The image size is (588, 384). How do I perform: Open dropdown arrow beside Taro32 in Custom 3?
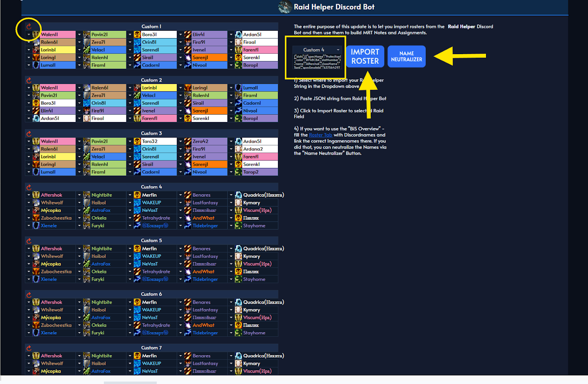click(130, 141)
